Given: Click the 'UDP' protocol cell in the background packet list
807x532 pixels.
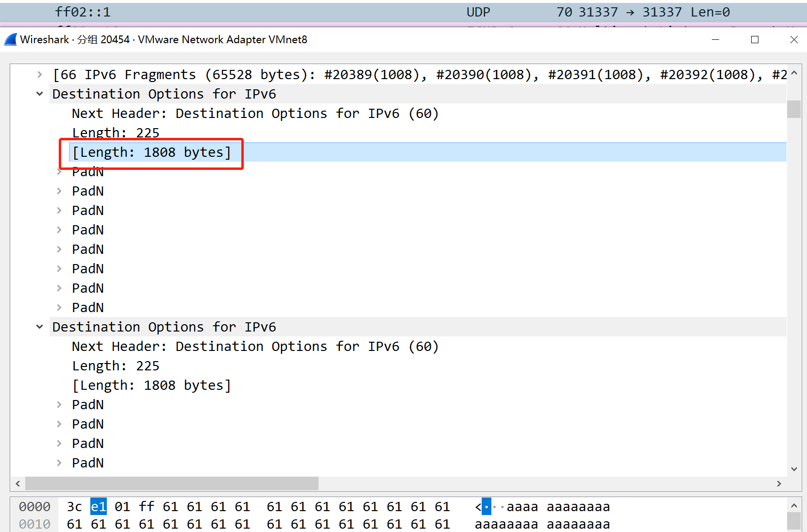Looking at the screenshot, I should pyautogui.click(x=478, y=12).
